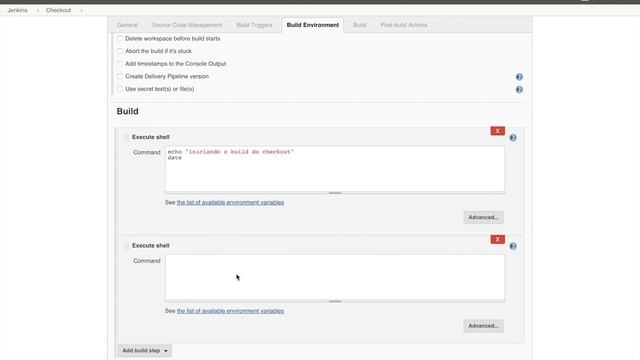Click resize handle of second Command textarea
Viewport: 640px width, 360px height.
[x=335, y=301]
